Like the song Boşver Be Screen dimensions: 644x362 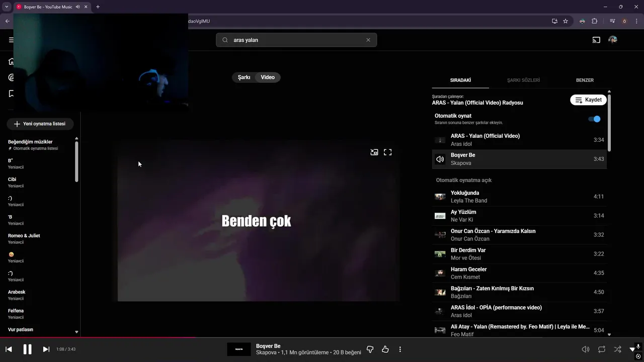385,349
